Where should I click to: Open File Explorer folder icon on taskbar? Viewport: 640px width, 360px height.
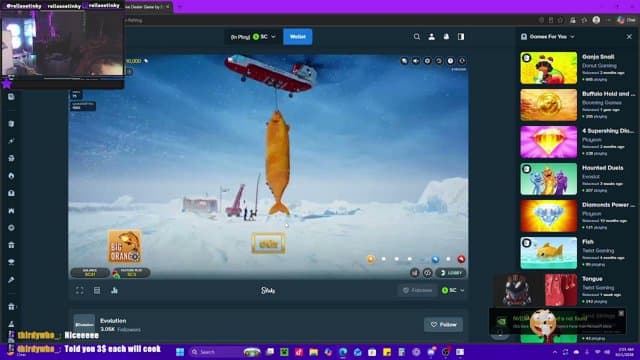tap(313, 352)
